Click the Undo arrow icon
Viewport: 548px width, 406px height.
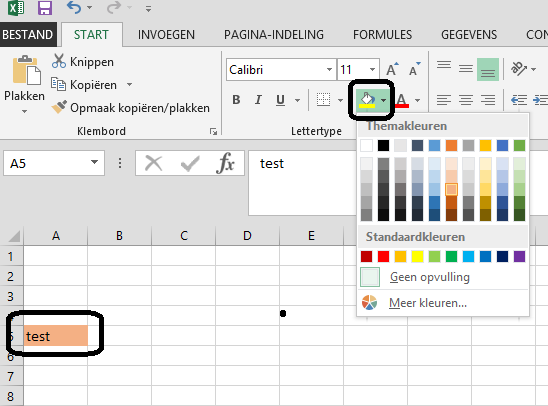tap(74, 7)
